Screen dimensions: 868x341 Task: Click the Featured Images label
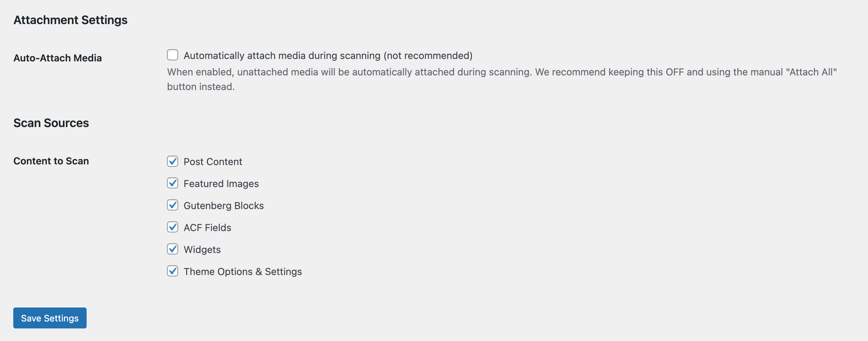click(x=221, y=184)
